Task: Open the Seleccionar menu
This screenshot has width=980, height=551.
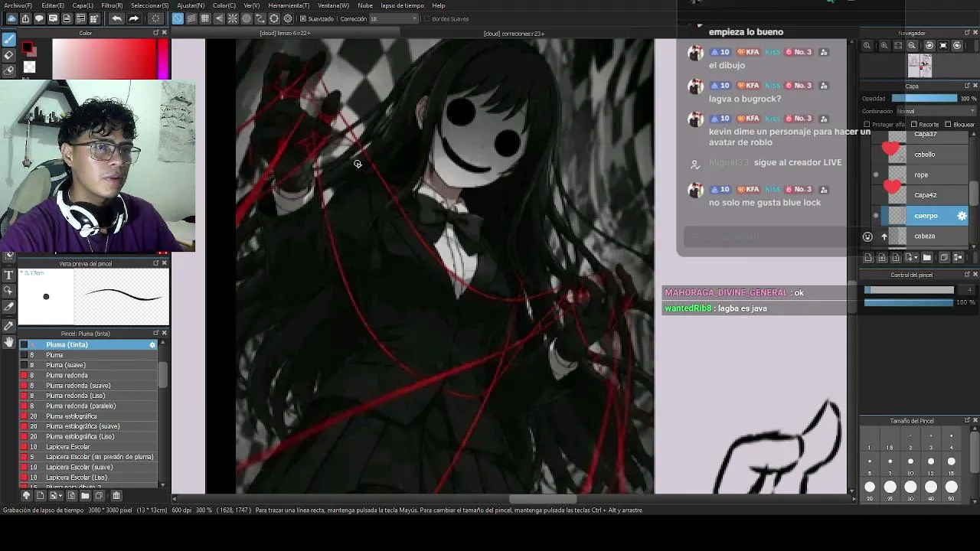Action: 149,5
